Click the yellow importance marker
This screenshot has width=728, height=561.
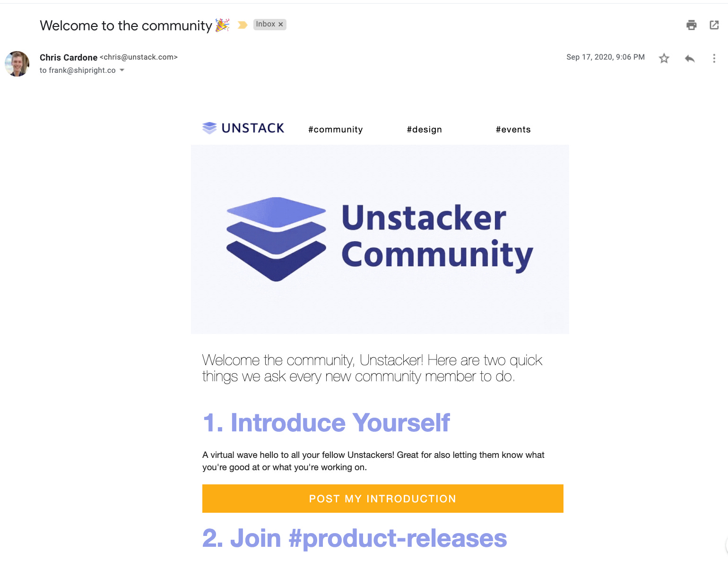pos(243,25)
